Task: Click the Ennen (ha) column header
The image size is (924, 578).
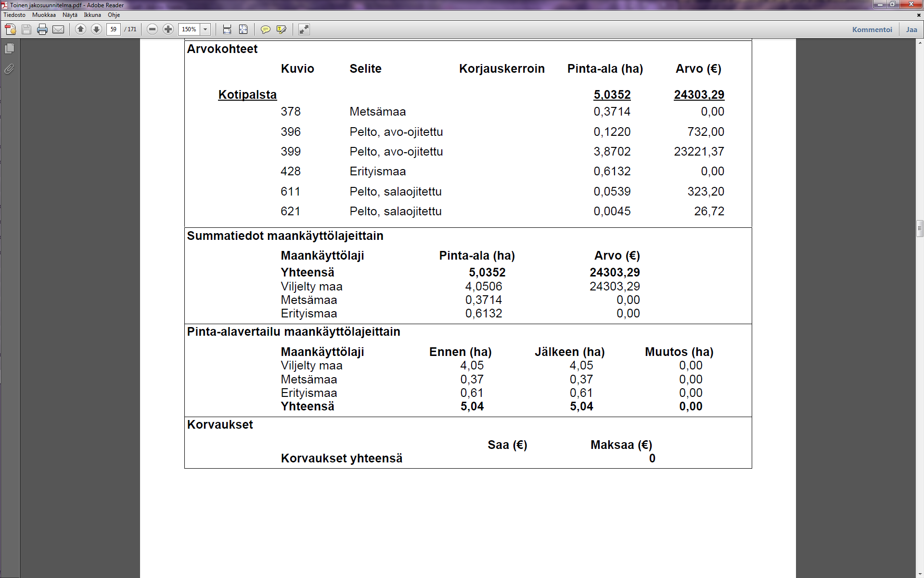Action: tap(461, 352)
